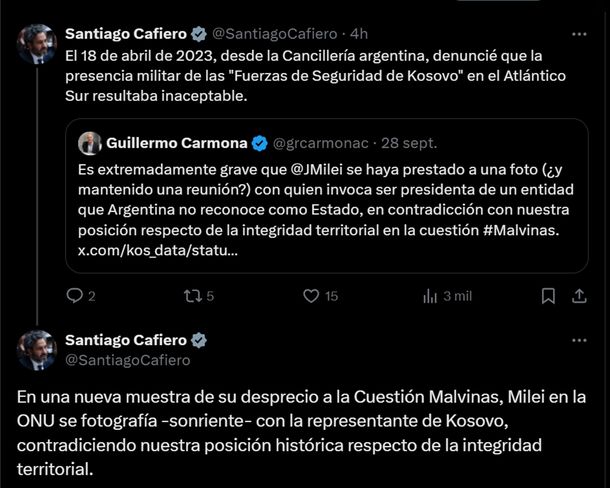Click the Guillermo Carmona display name
The height and width of the screenshot is (488, 610).
point(176,141)
